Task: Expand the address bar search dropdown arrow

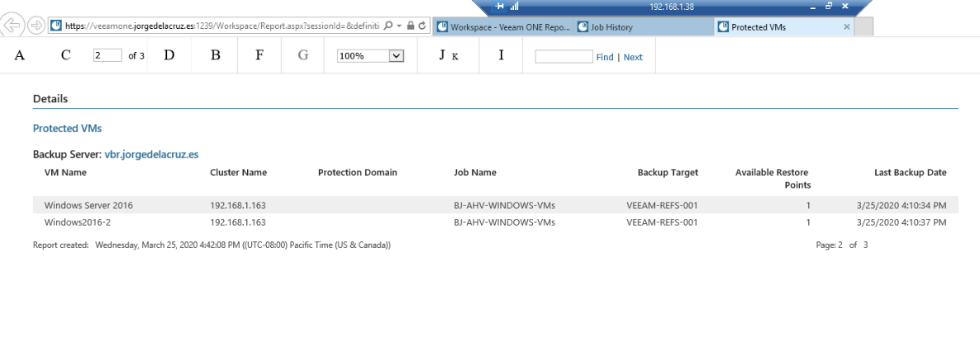Action: (399, 26)
